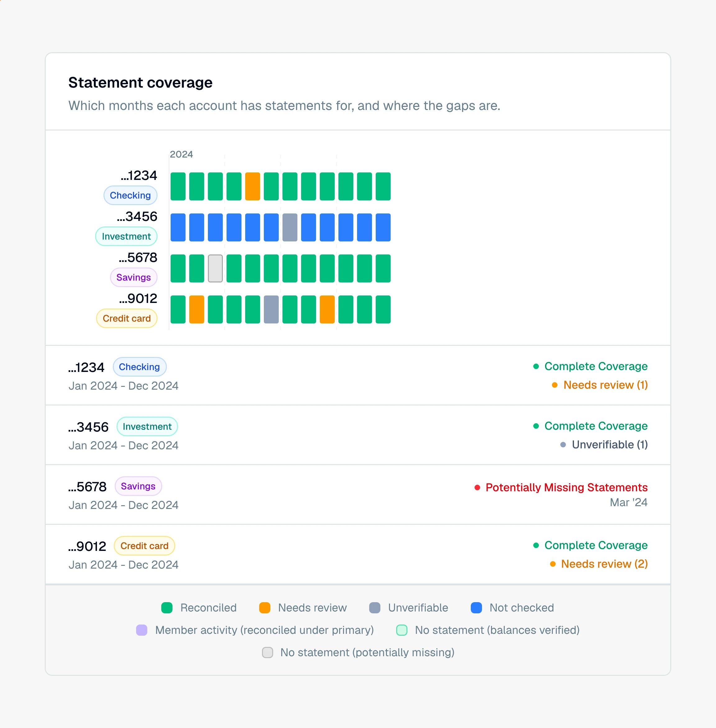This screenshot has height=728, width=716.
Task: Click the "Mar '24" missing month label
Action: point(628,502)
